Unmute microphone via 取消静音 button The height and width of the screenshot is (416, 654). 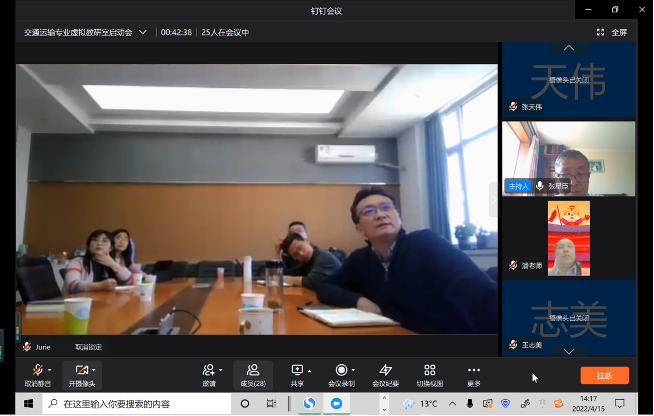click(x=38, y=375)
